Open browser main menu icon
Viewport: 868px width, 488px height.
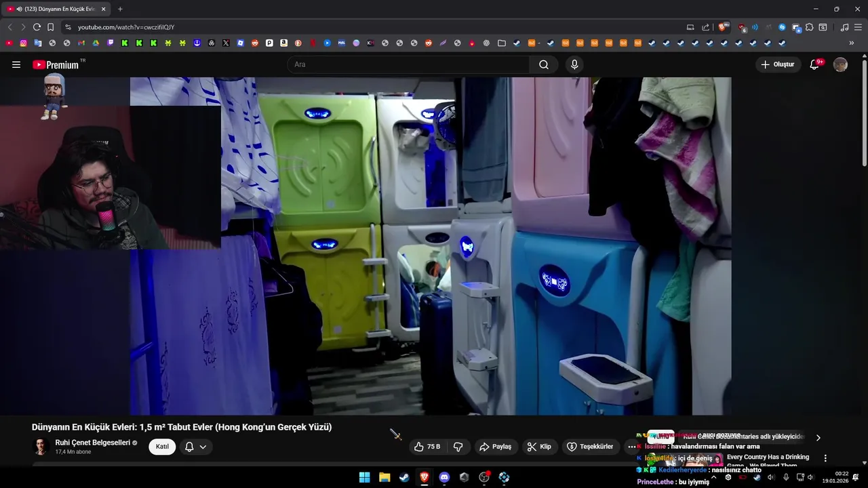pyautogui.click(x=858, y=27)
